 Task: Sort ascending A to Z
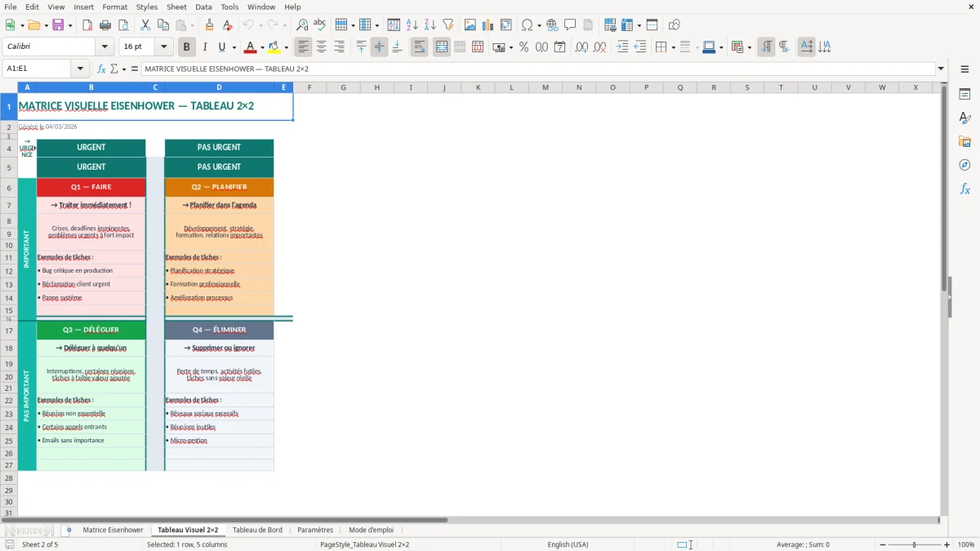[412, 25]
